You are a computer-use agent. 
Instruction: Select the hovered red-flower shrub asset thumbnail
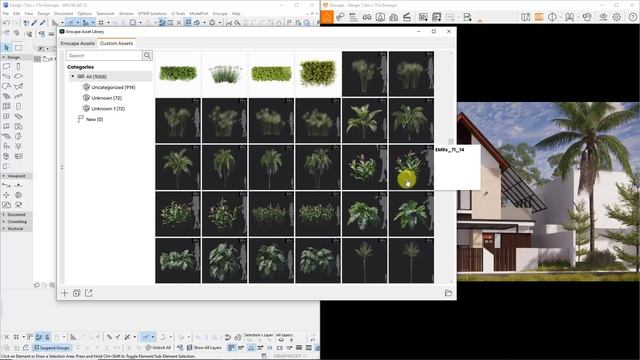pos(411,167)
